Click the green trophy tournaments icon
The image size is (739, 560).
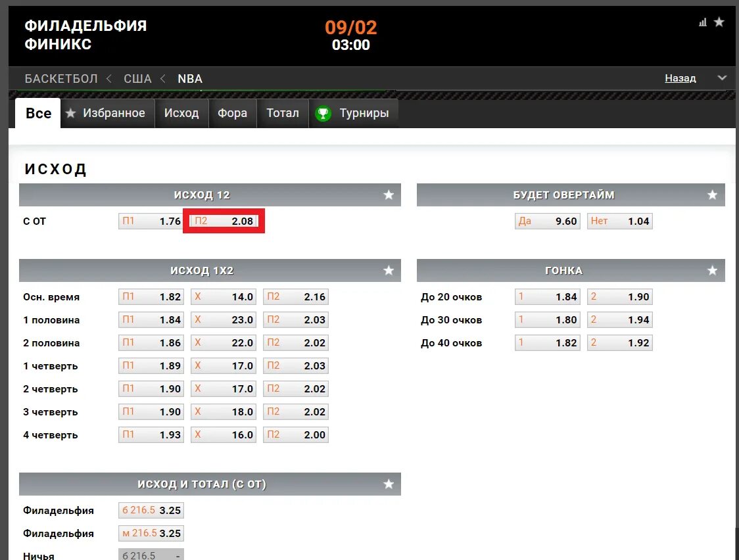point(323,114)
